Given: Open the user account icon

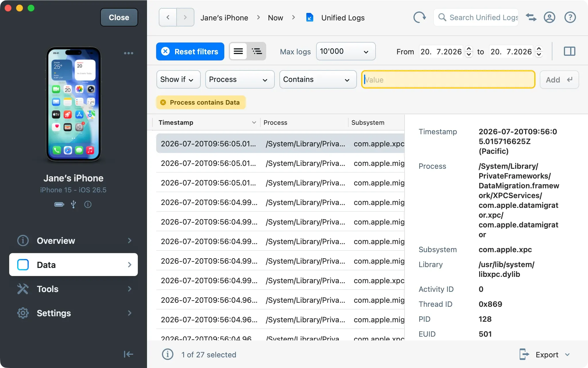Looking at the screenshot, I should pos(550,18).
